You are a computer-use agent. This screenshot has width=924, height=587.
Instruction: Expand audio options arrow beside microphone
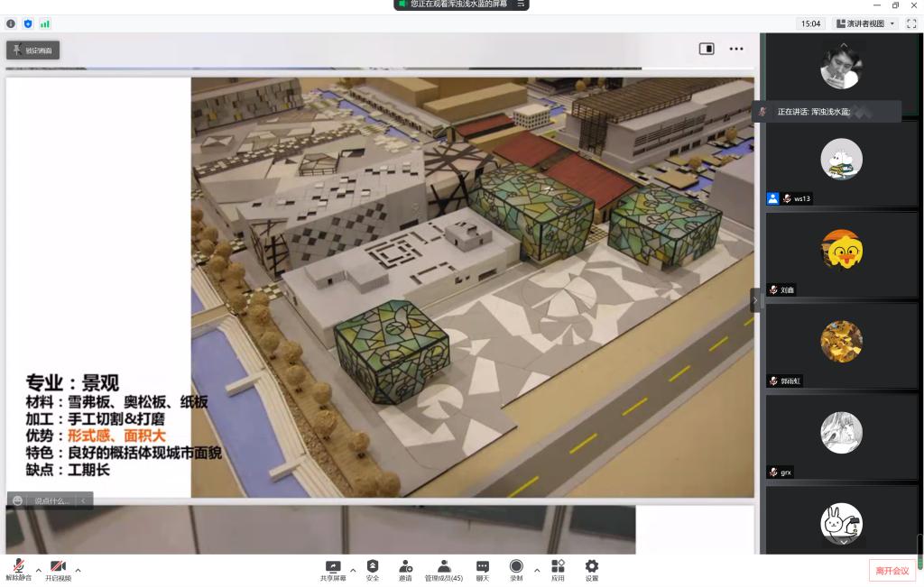tap(38, 570)
